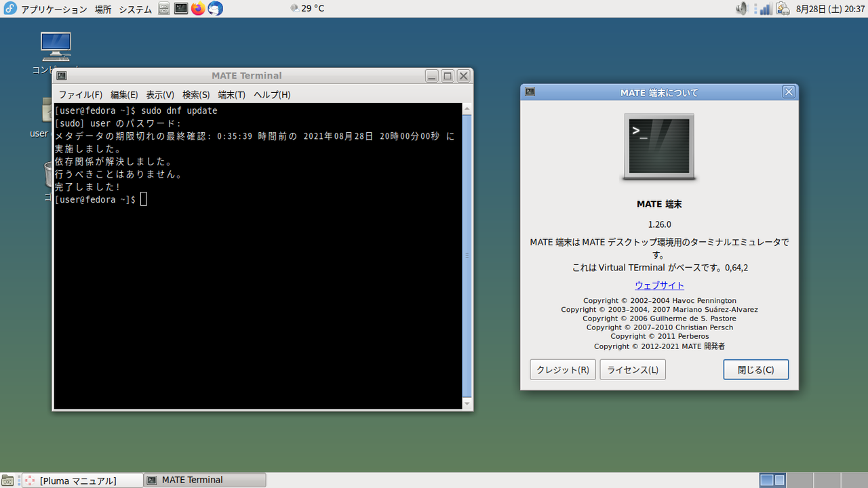Click Copyright Mariano Suárez-Alvarez line
The image size is (868, 488).
[x=659, y=310]
